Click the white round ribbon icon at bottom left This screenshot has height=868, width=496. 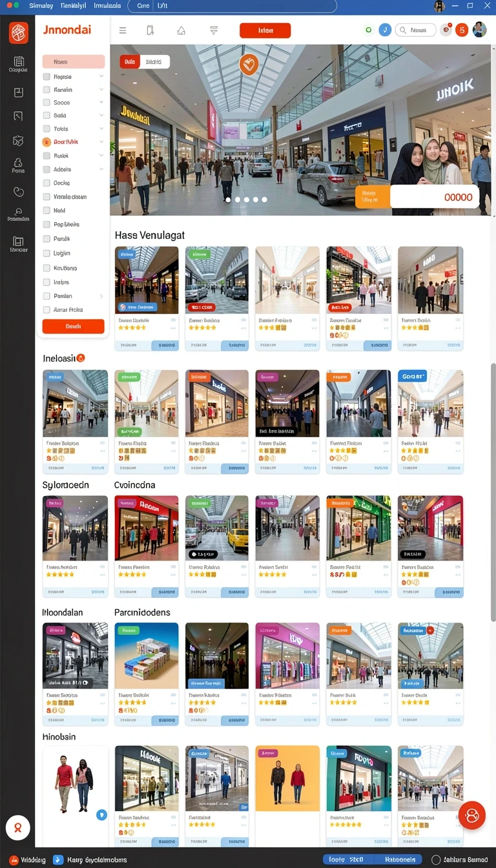click(17, 827)
